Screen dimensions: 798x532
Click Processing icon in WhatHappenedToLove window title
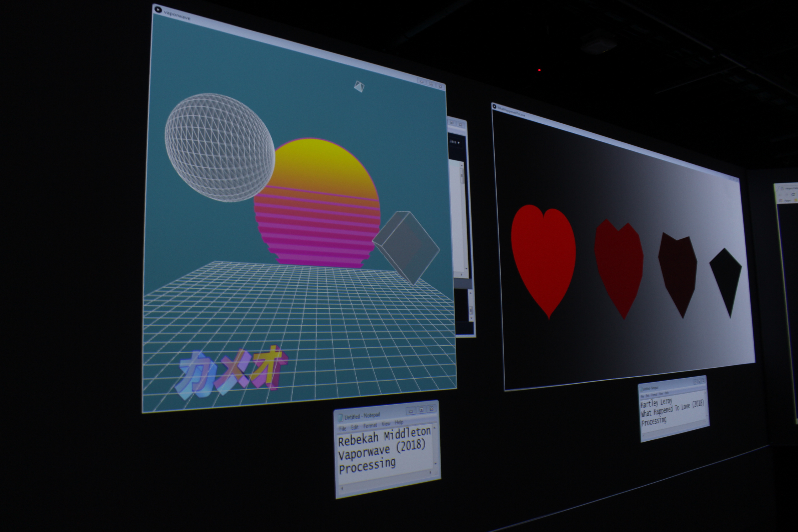(494, 107)
